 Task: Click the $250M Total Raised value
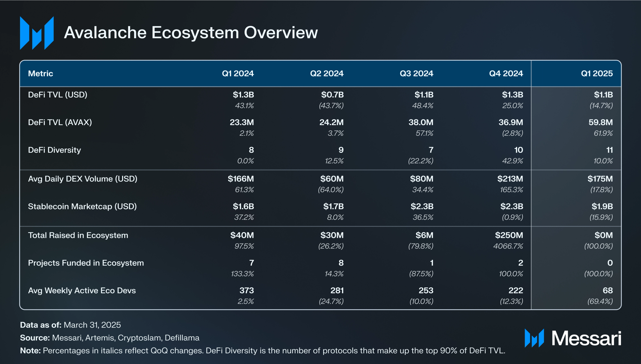(509, 235)
